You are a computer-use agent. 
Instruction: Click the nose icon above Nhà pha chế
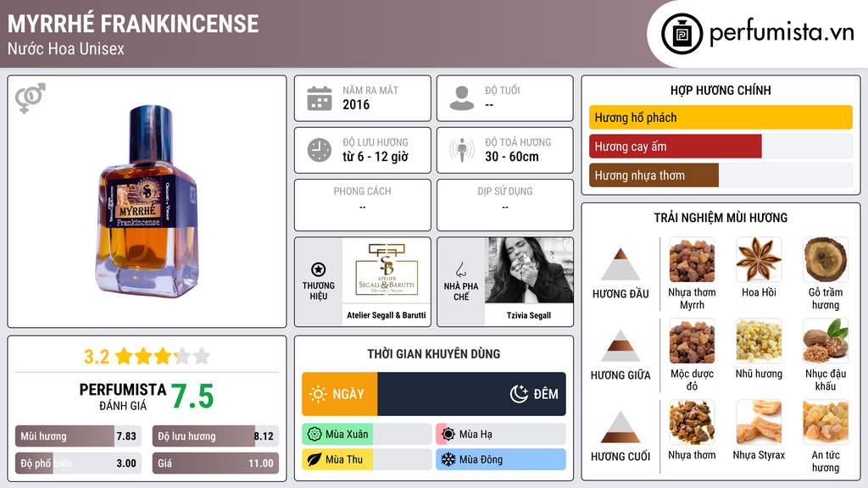coord(460,269)
